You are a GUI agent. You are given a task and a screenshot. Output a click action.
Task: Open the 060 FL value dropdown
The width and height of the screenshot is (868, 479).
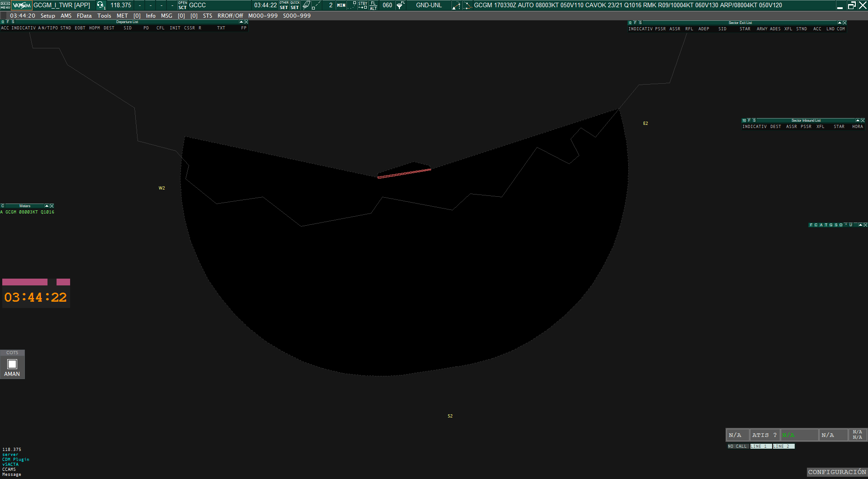click(x=387, y=5)
